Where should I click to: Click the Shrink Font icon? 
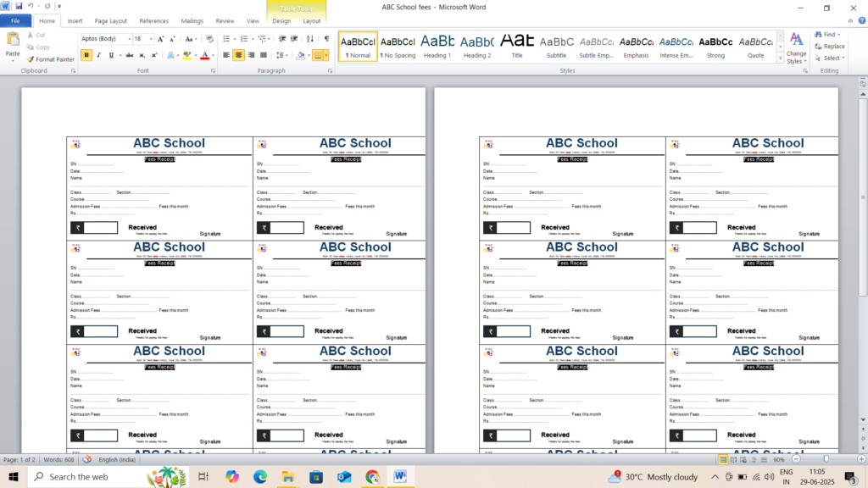(x=172, y=39)
